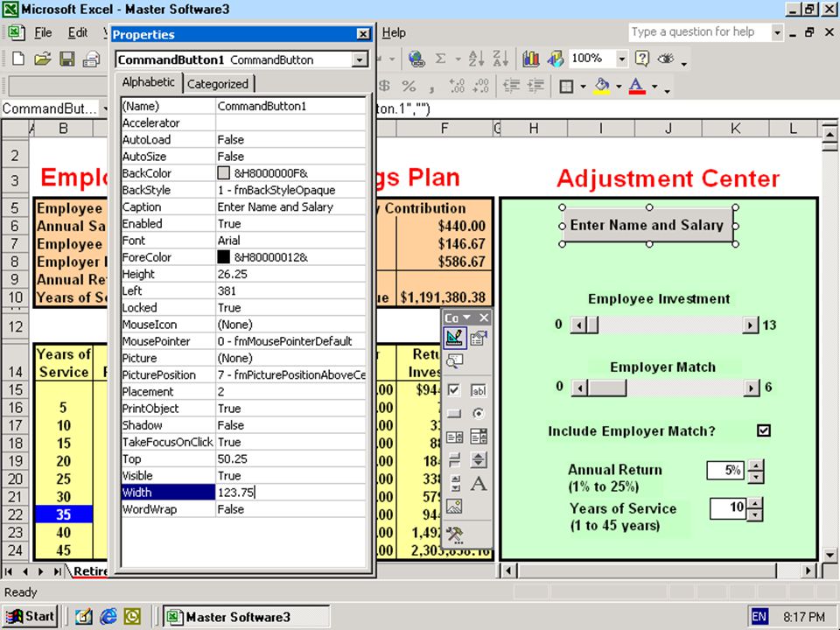Select the Spin Button control tool

click(x=479, y=459)
